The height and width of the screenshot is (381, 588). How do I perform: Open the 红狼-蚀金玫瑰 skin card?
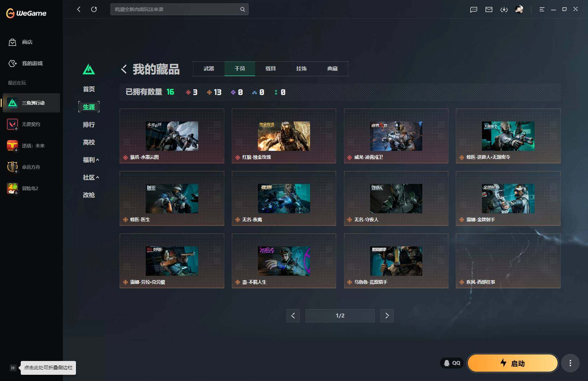tap(284, 136)
